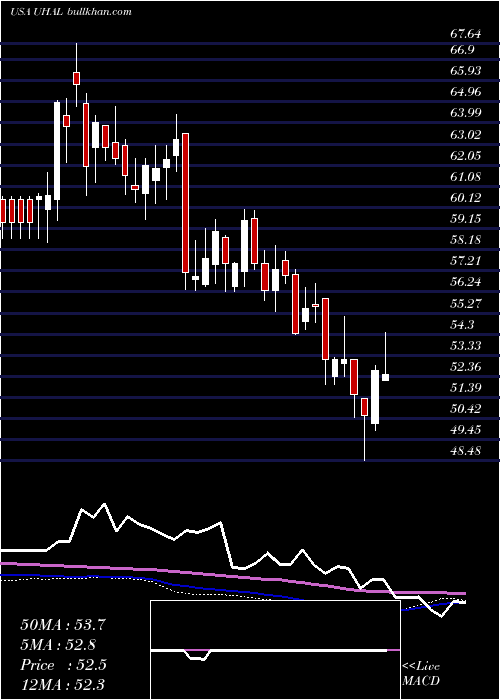
Task: Click the 50.42 price axis label
Action: [466, 409]
